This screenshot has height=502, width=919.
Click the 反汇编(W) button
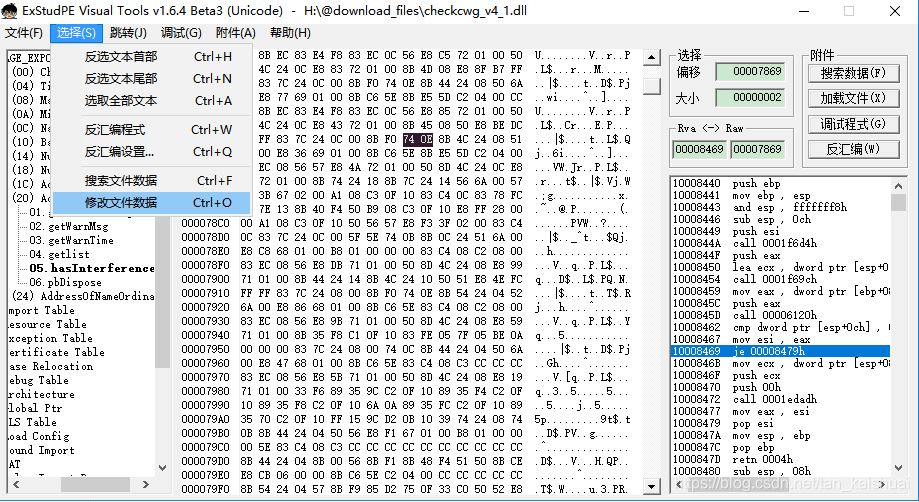[x=853, y=149]
